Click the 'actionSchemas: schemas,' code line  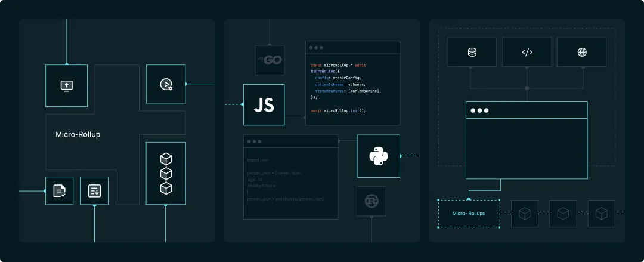coord(340,84)
